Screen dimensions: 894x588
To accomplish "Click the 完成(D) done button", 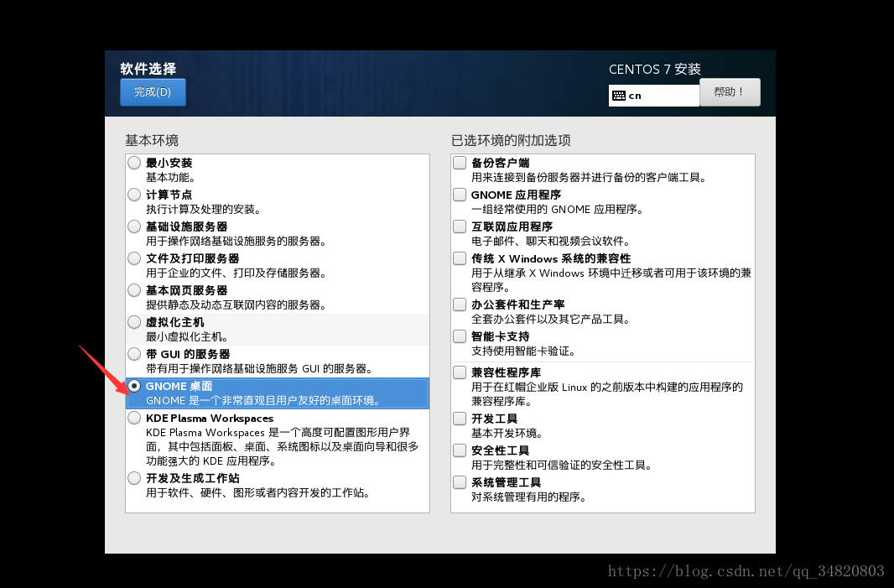I will tap(153, 92).
